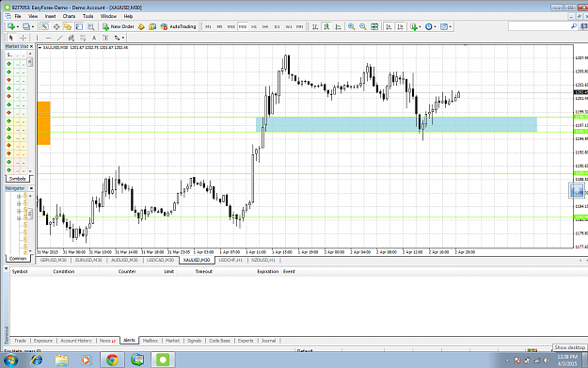Launch Google Chrome from the taskbar

[x=112, y=360]
